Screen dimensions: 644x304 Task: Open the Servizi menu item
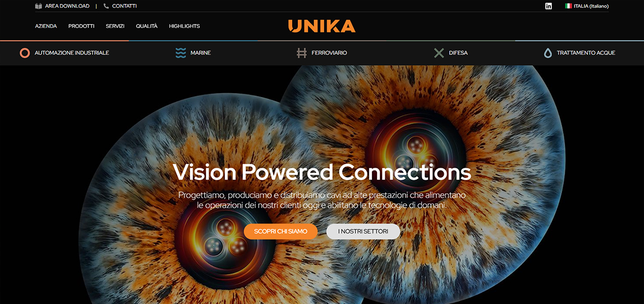click(x=115, y=26)
